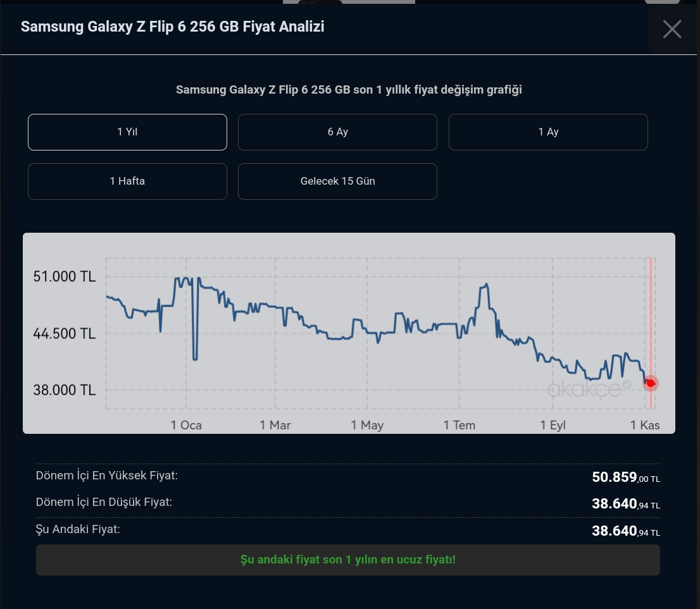Click the green cheapest-price notice banner
This screenshot has width=700, height=609.
tap(347, 560)
